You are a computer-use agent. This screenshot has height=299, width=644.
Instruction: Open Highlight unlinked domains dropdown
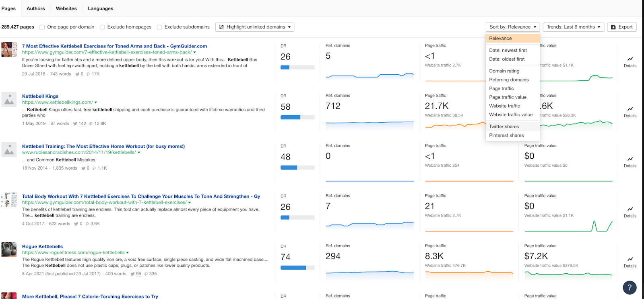tap(255, 27)
